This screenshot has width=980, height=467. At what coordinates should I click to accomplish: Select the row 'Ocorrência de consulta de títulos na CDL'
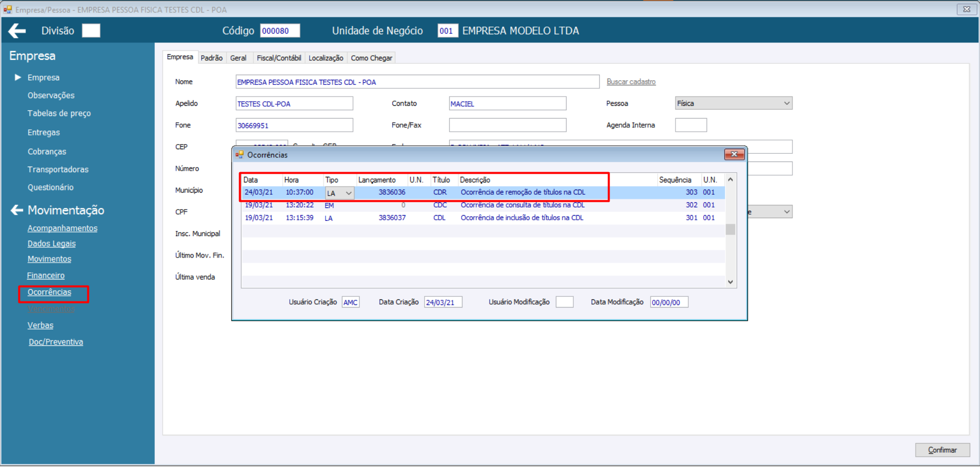tap(483, 205)
